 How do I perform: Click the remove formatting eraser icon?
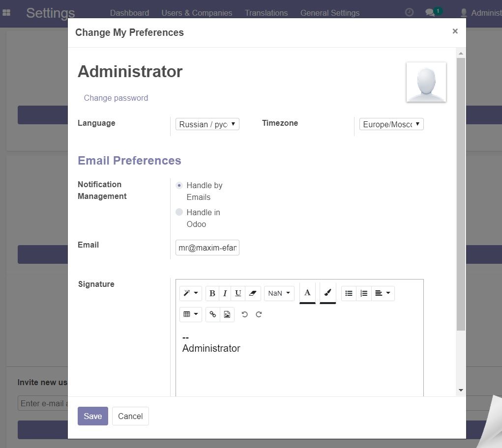(x=252, y=293)
